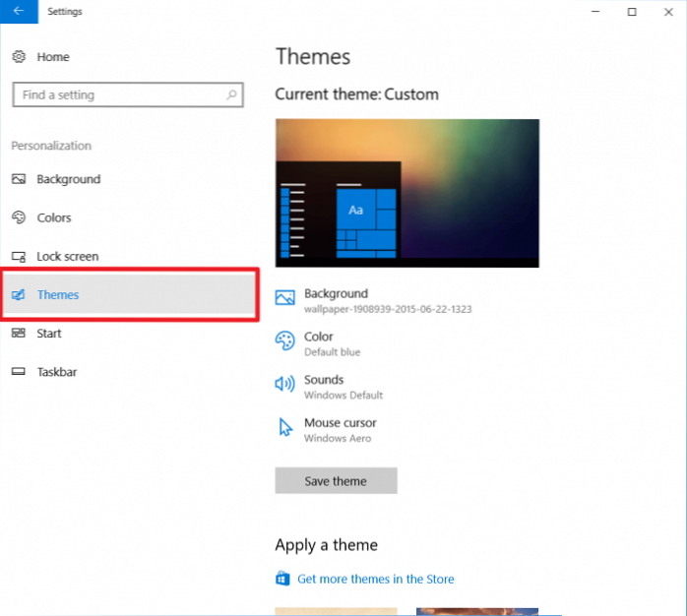
Task: Open the Lock screen settings page
Action: (x=67, y=256)
